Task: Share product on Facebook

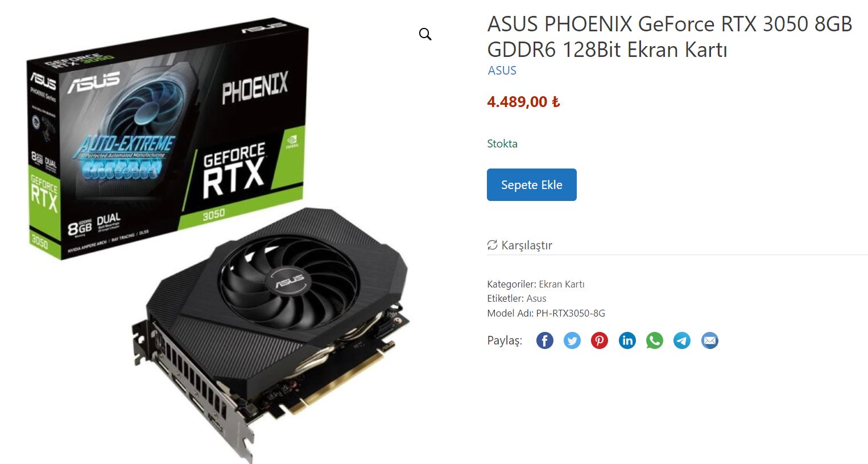Action: click(x=544, y=340)
